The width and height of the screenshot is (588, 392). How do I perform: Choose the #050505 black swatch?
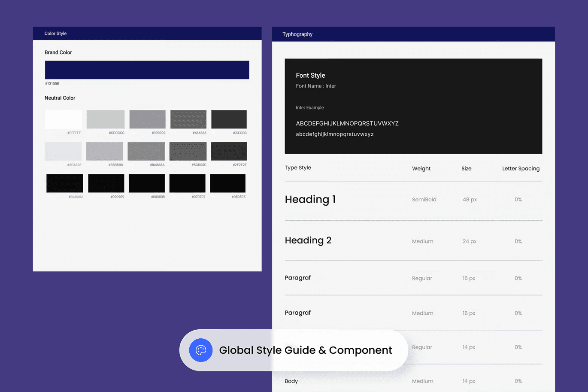(x=228, y=183)
